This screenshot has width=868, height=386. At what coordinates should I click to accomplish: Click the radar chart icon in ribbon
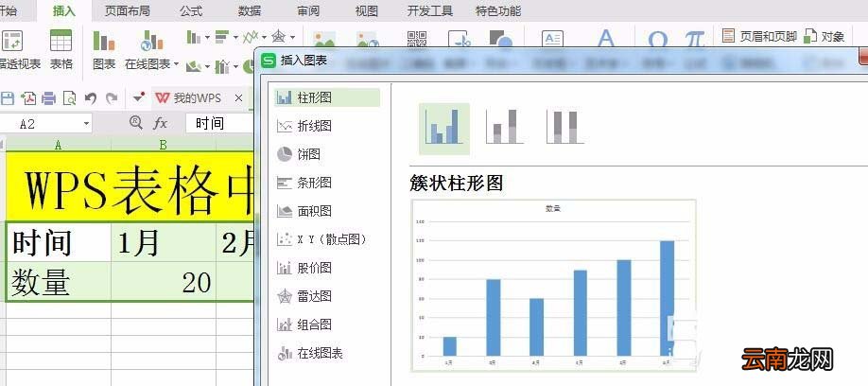pyautogui.click(x=278, y=37)
